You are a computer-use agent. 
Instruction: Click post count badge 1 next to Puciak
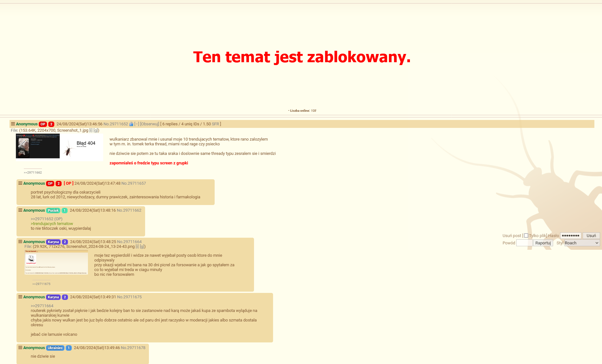click(64, 210)
